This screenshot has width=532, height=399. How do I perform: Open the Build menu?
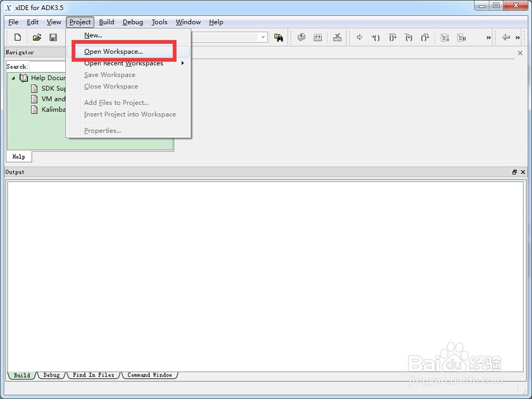(x=106, y=22)
